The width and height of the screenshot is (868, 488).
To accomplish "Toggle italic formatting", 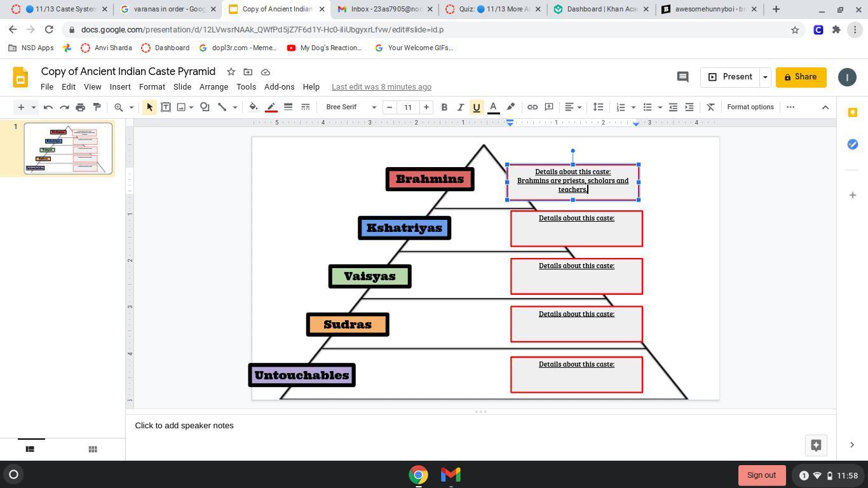I will tap(460, 107).
